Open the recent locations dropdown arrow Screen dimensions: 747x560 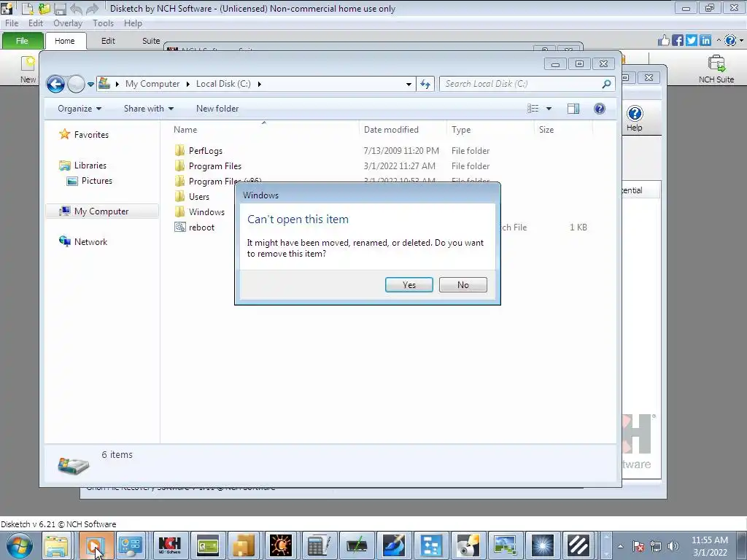click(x=90, y=85)
